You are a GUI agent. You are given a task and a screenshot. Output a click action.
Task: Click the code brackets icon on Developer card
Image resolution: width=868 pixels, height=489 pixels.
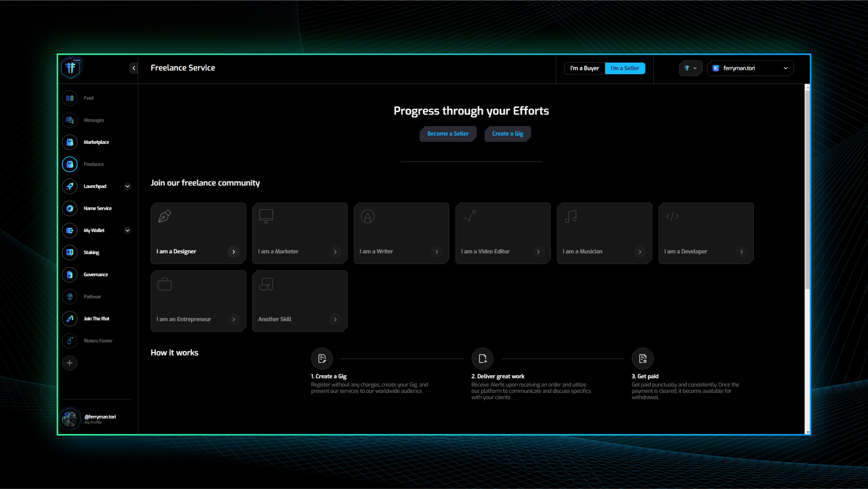tap(672, 216)
